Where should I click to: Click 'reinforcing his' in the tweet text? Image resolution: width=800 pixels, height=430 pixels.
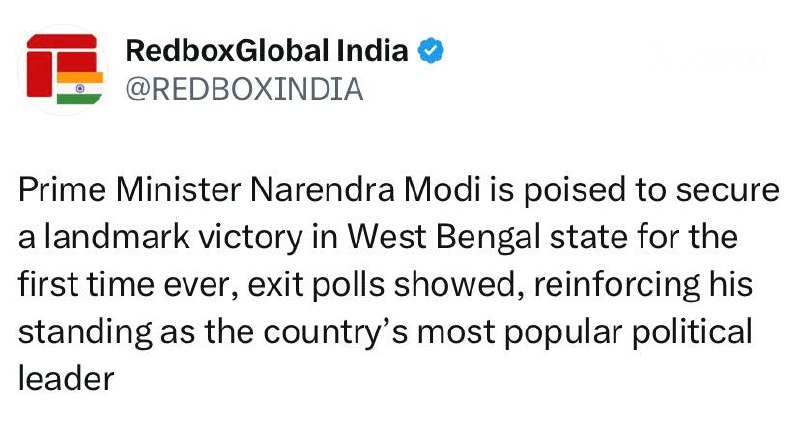coord(643,285)
